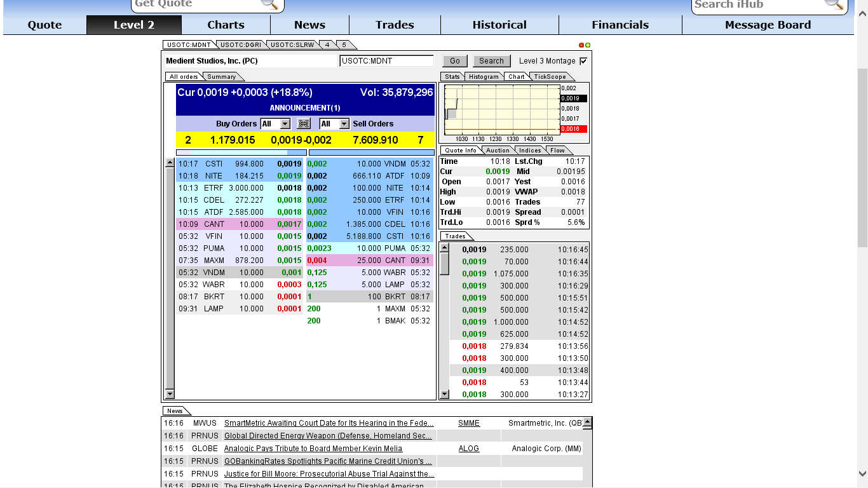Switch to the USOTC:DGRI symbol tab
This screenshot has height=488, width=868.
[x=241, y=45]
